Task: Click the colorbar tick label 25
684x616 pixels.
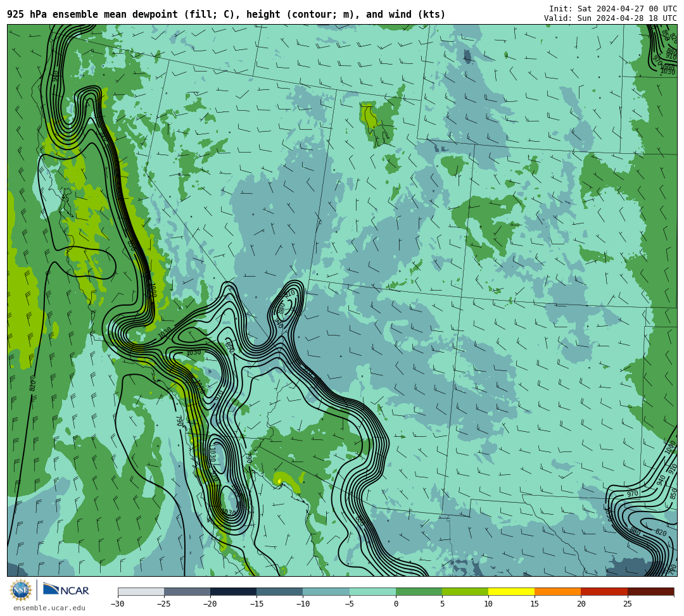Action: tap(627, 604)
